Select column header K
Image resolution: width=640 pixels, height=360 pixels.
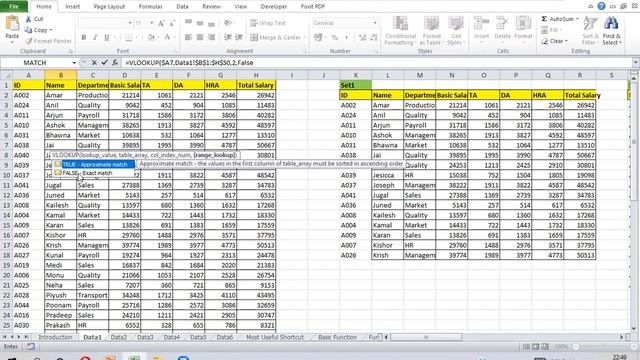[x=356, y=75]
